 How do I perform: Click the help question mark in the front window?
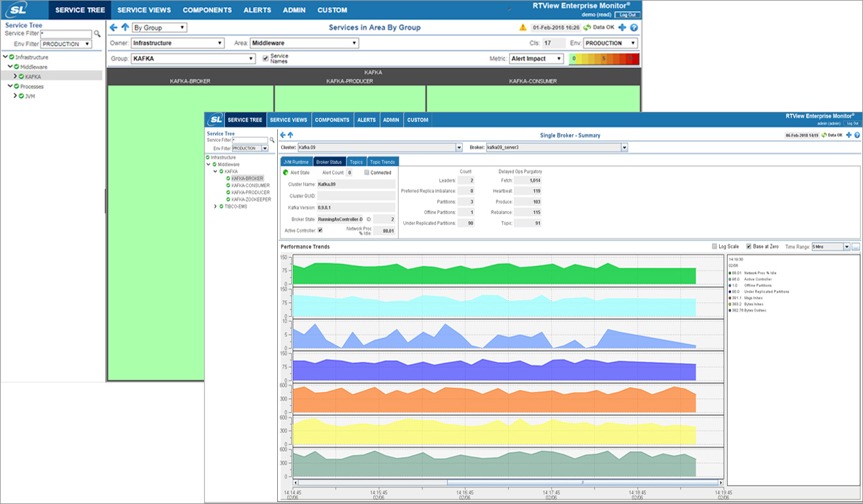pyautogui.click(x=856, y=135)
